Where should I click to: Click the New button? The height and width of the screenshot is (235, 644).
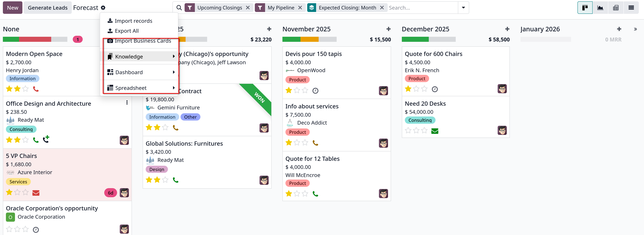point(12,8)
